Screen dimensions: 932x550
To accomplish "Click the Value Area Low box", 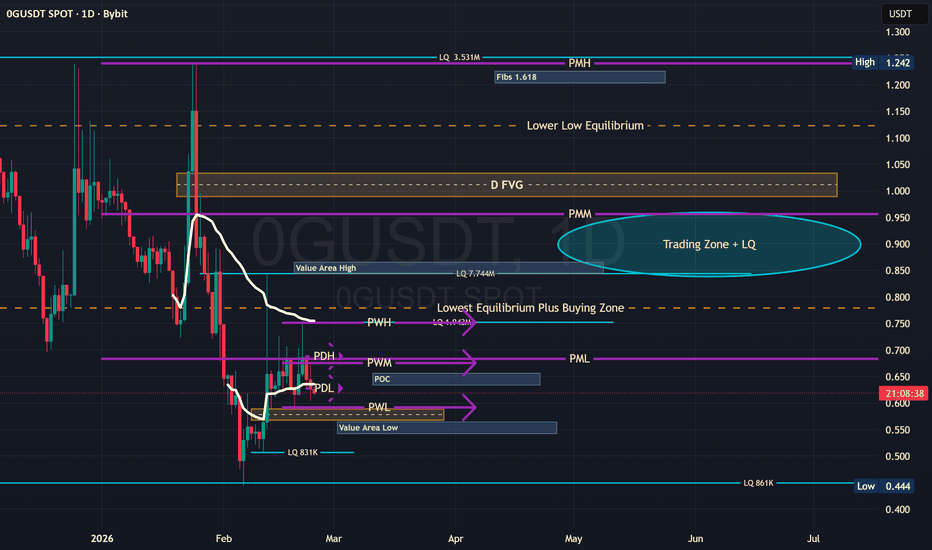I will (447, 428).
